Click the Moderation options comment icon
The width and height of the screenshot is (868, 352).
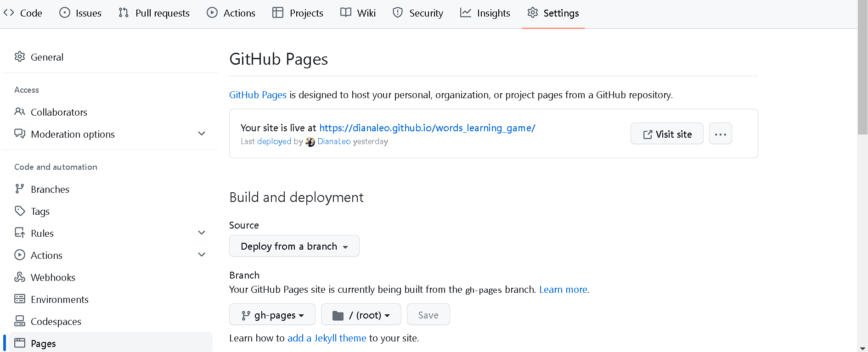tap(20, 134)
